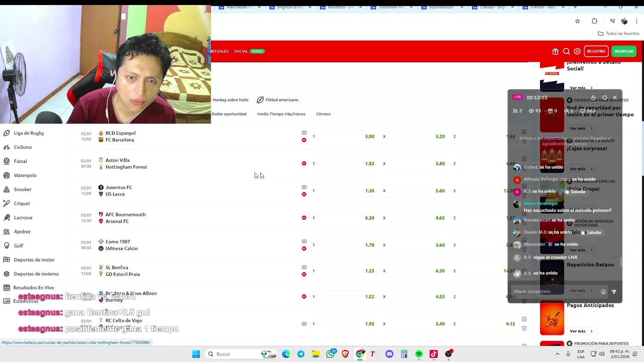The image size is (644, 362).
Task: Select draw odds 3.40 for Celta de Vigo match
Action: (x=440, y=324)
